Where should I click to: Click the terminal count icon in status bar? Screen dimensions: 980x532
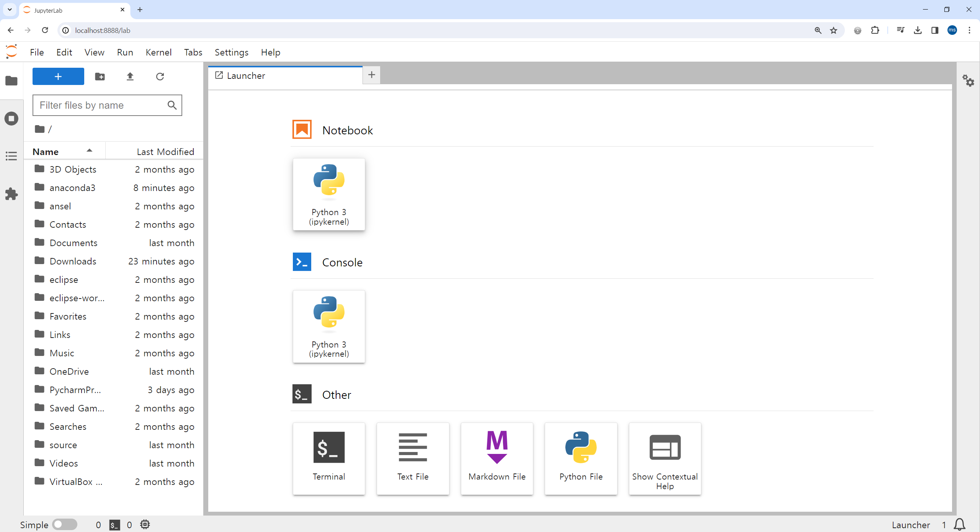tap(114, 525)
